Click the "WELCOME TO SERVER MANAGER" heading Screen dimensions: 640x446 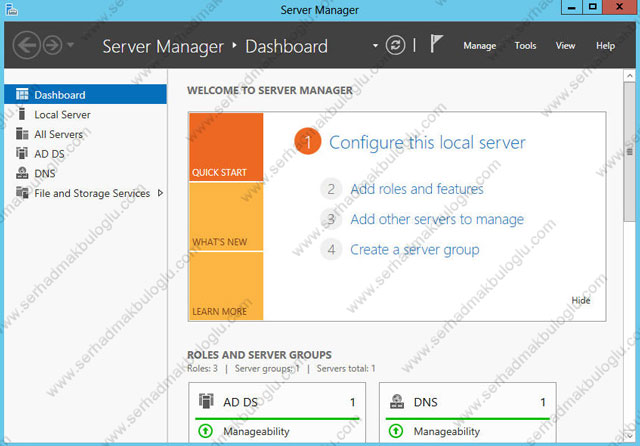coord(270,90)
